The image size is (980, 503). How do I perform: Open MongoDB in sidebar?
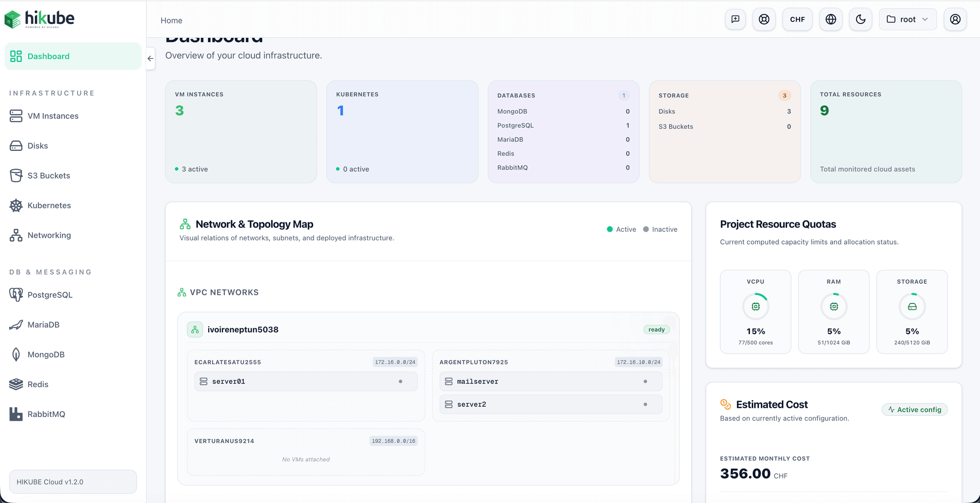click(x=73, y=355)
